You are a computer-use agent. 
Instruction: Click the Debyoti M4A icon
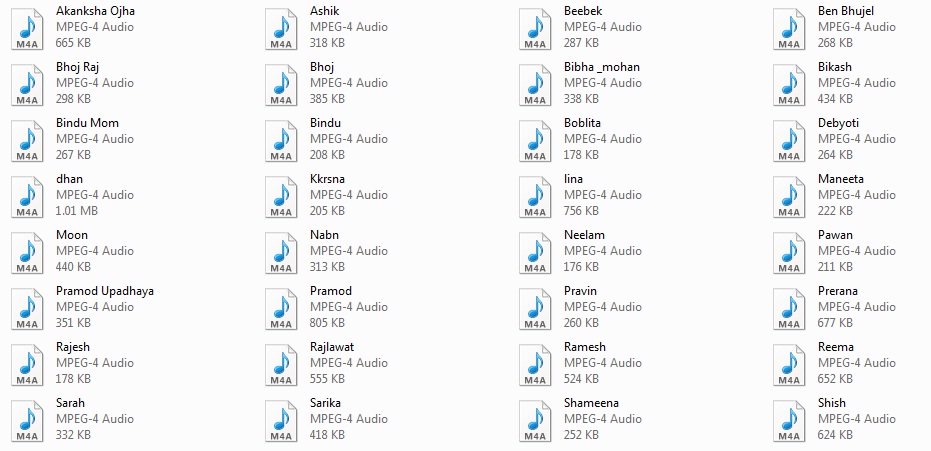pos(790,141)
